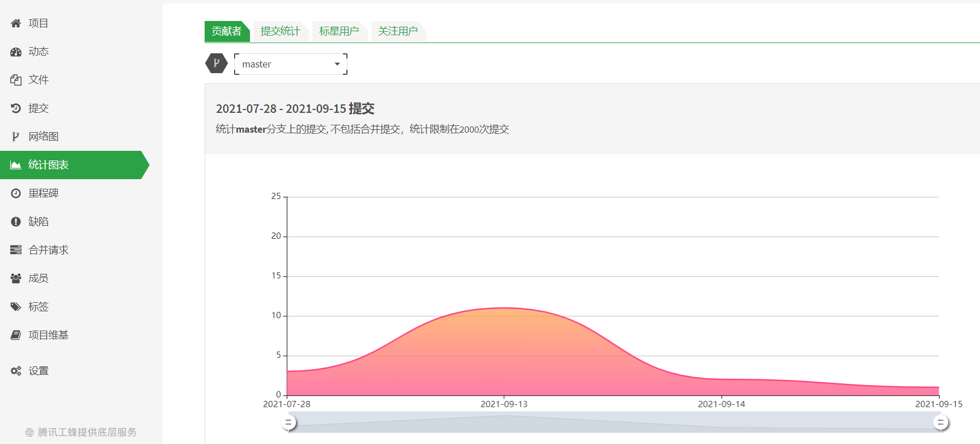
Task: Click the dashboard icon beside 动态
Action: (x=16, y=52)
